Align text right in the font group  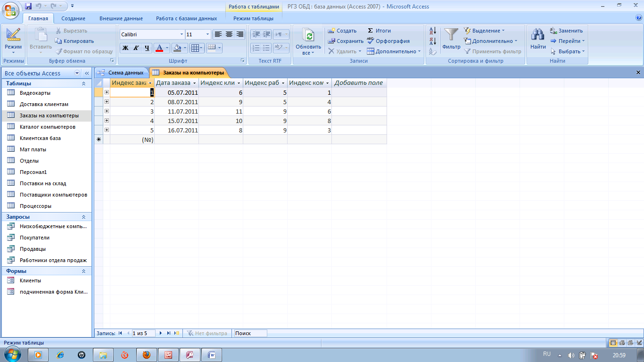click(x=240, y=34)
